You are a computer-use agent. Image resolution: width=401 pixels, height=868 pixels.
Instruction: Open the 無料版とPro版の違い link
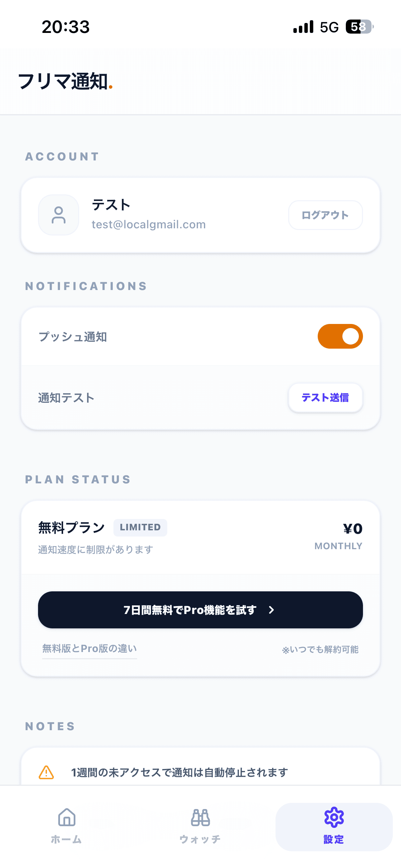[x=89, y=649]
